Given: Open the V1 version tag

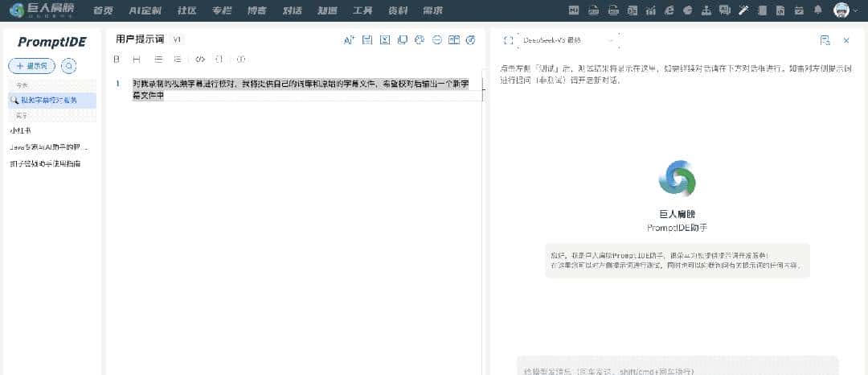Looking at the screenshot, I should 177,40.
